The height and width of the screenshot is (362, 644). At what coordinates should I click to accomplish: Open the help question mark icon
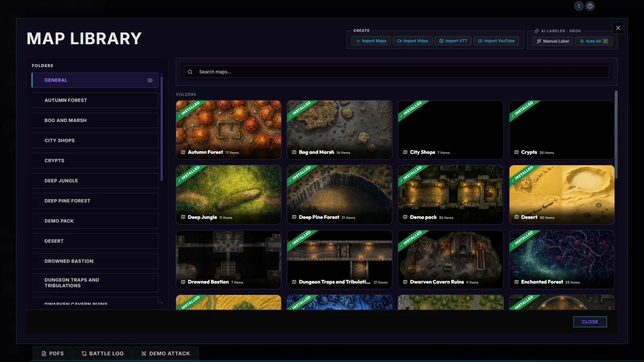click(590, 6)
